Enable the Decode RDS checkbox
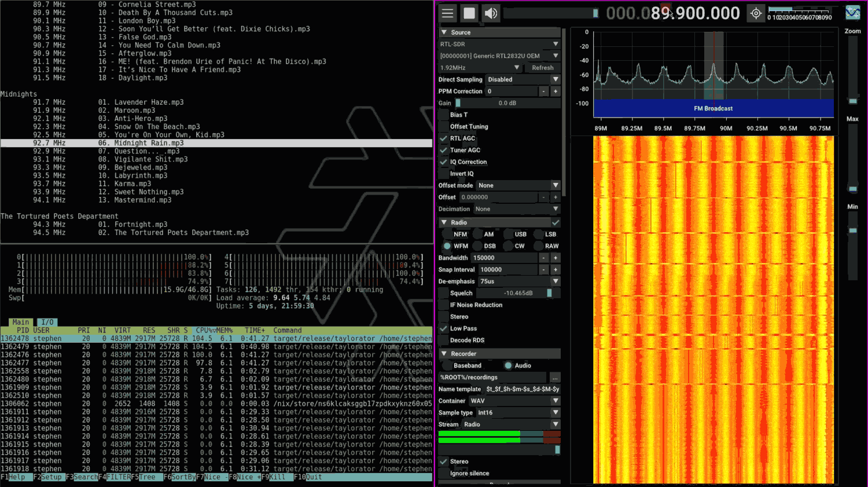868x487 pixels. tap(444, 340)
